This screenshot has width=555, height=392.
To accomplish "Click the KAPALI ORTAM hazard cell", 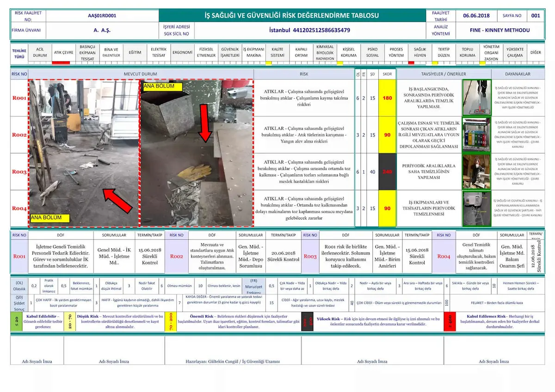I will pos(301,52).
